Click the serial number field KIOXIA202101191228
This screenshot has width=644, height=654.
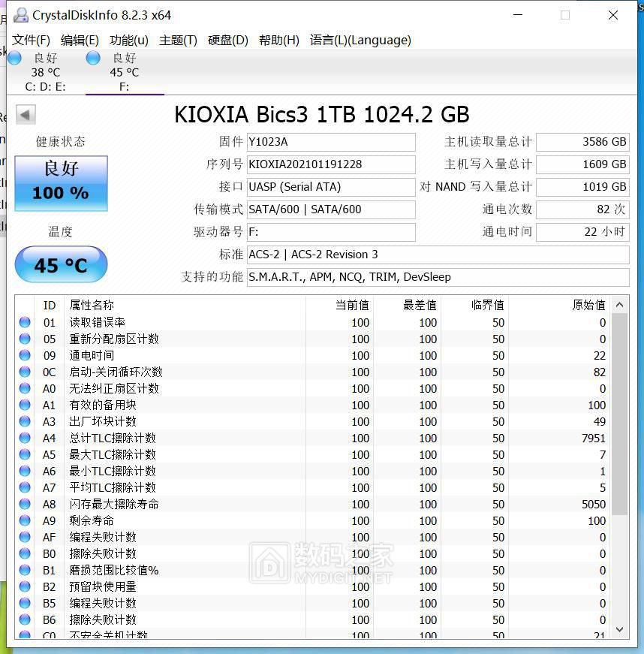(331, 164)
